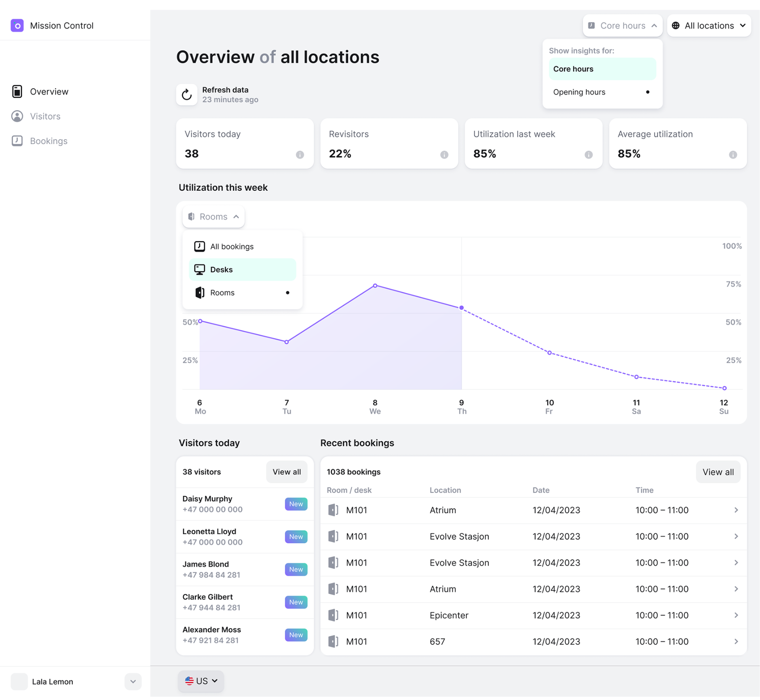Screen dimensions: 760x700
Task: Click info icon on Utilization last week card
Action: (589, 155)
